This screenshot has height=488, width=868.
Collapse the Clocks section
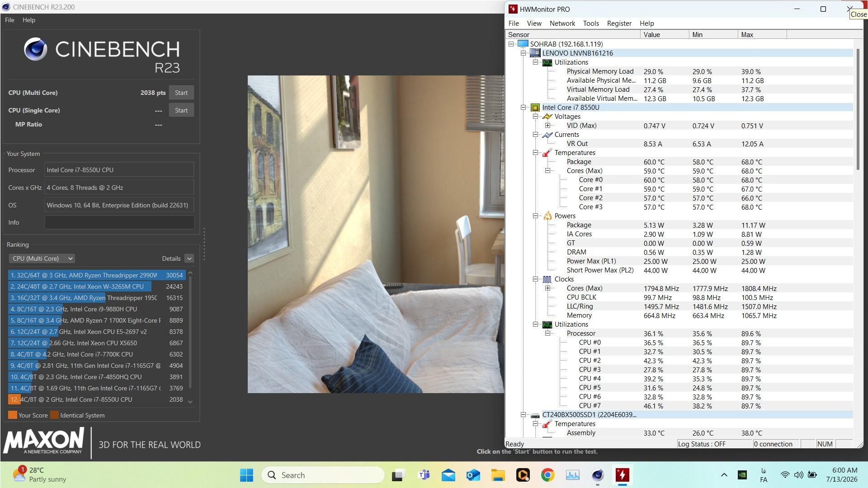535,279
